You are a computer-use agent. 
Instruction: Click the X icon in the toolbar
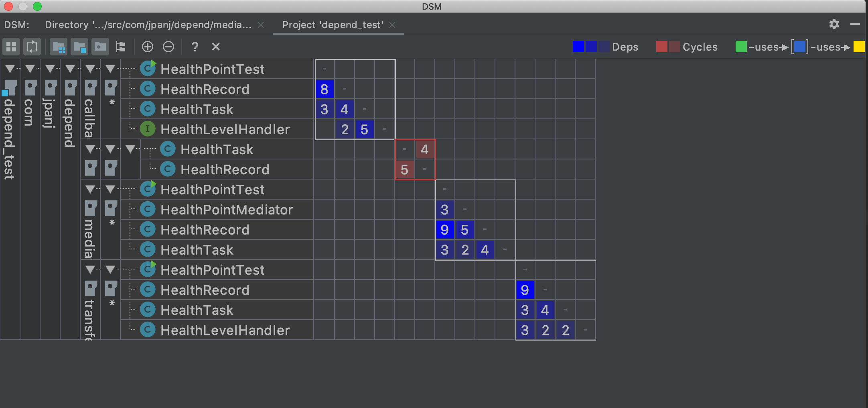pyautogui.click(x=216, y=47)
